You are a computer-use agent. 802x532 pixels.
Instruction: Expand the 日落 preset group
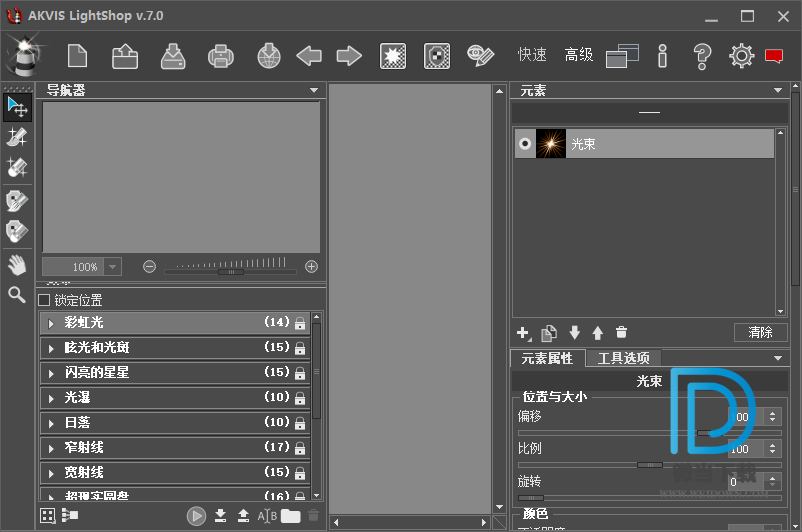(x=51, y=423)
